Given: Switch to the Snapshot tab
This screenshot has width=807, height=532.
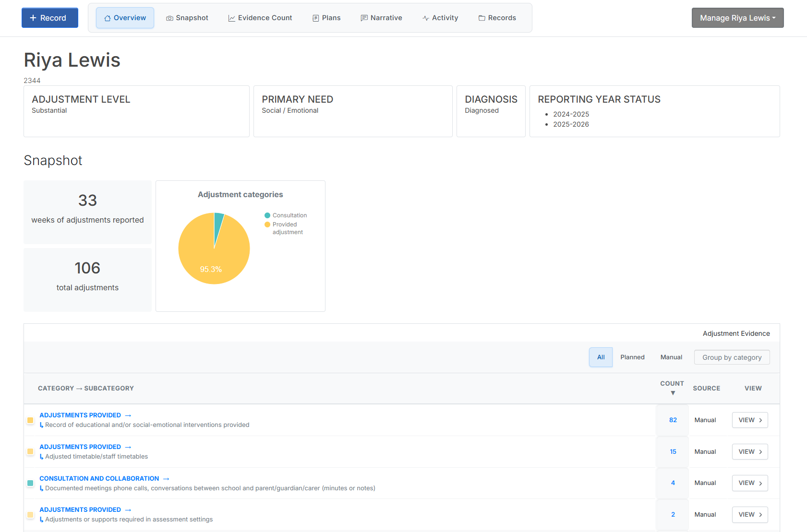Looking at the screenshot, I should point(187,17).
